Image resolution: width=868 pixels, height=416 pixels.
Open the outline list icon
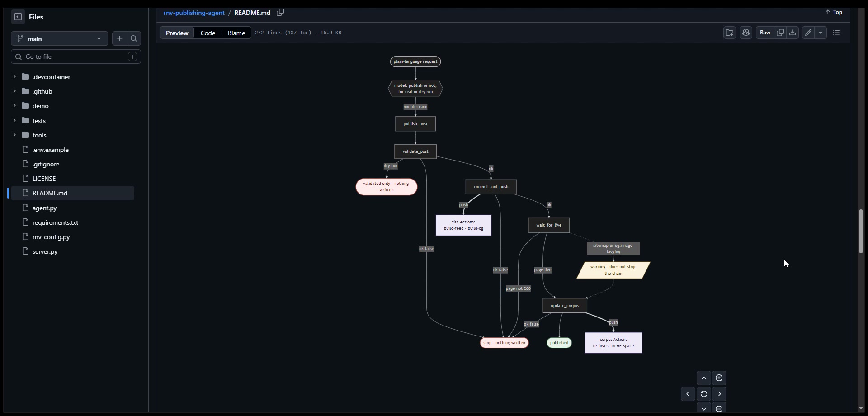click(x=836, y=33)
